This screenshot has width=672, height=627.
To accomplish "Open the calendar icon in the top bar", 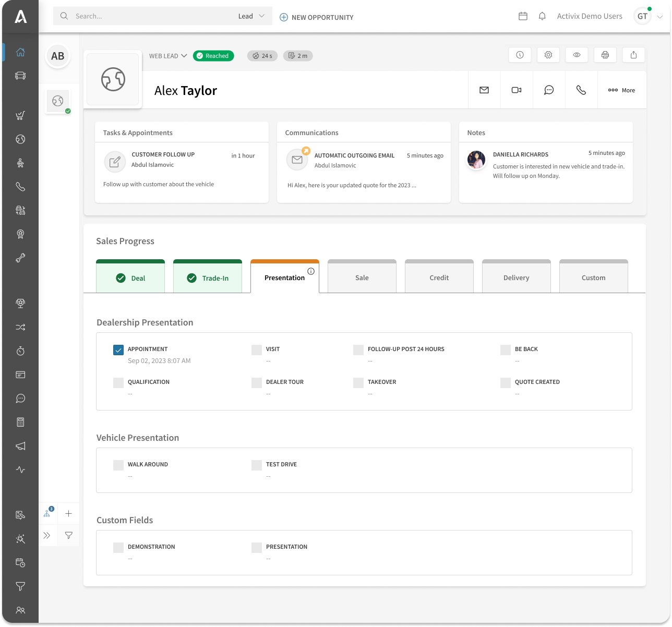I will pos(523,16).
